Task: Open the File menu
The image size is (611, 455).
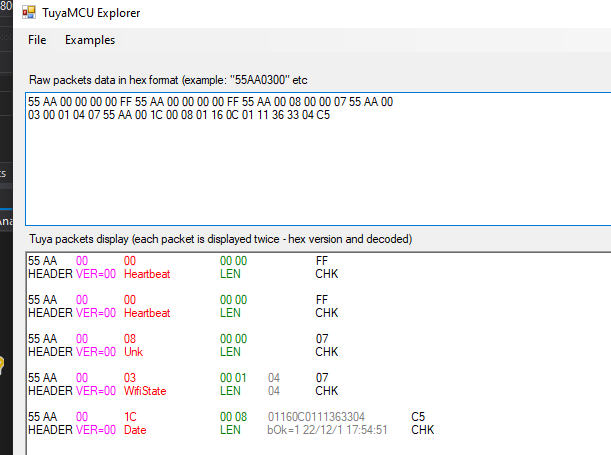Action: (37, 40)
